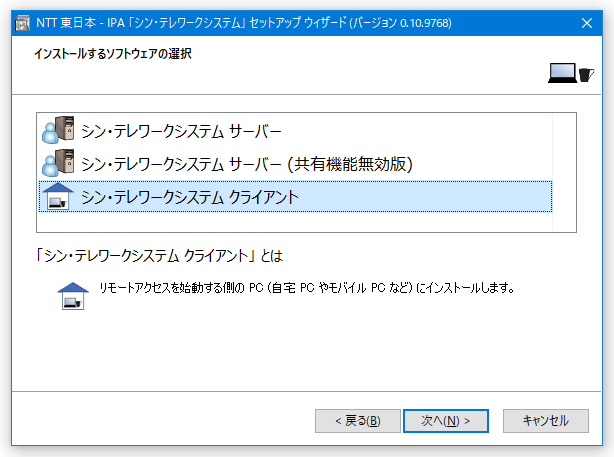Screen dimensions: 614x457
Task: Close the setup wizard window
Action: (587, 23)
